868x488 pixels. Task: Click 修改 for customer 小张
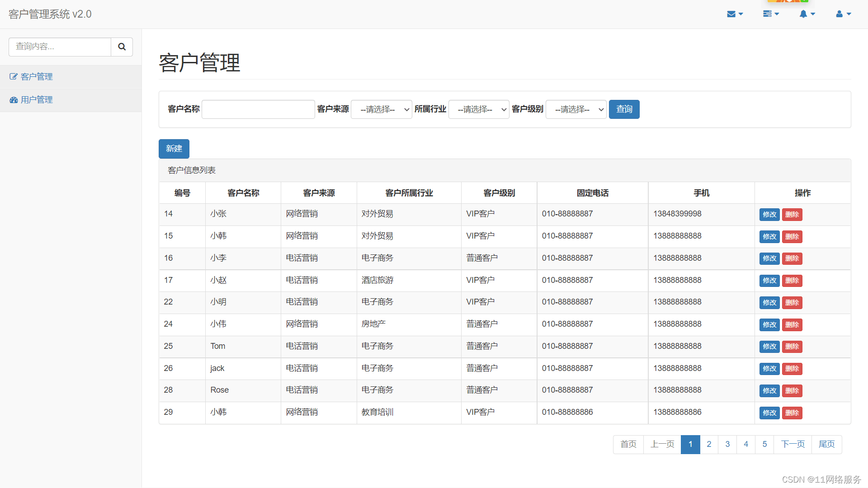pos(769,215)
